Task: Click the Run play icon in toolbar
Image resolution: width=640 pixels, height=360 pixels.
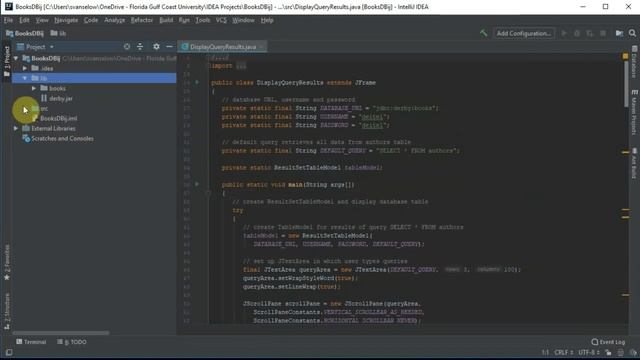Action: [x=564, y=33]
